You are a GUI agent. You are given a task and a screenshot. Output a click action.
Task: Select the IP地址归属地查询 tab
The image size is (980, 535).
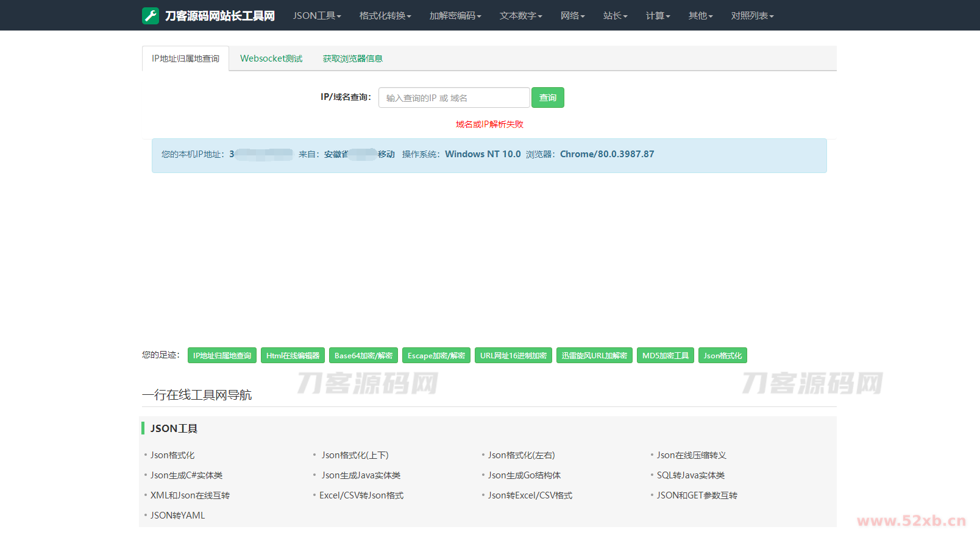[x=185, y=58]
